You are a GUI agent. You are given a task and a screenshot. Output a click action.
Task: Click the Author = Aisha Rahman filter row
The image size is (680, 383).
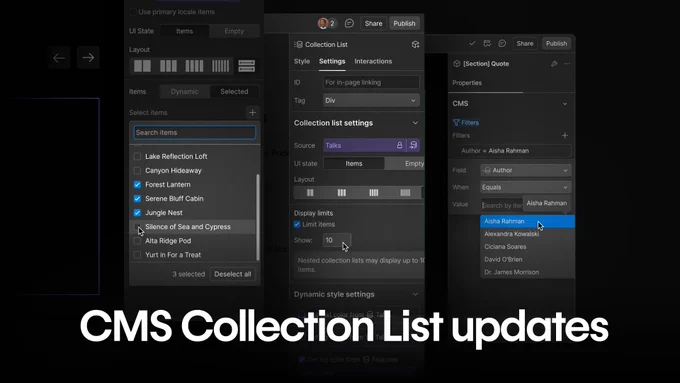(512, 151)
